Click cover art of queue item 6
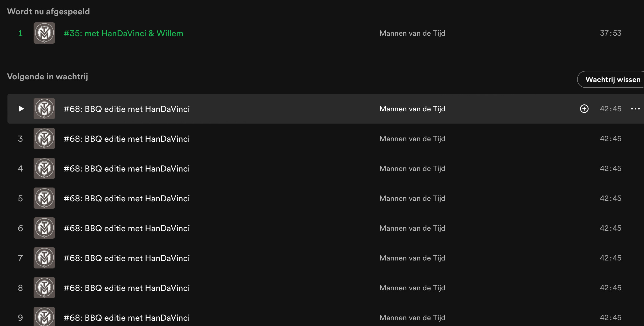The image size is (644, 326). [44, 228]
